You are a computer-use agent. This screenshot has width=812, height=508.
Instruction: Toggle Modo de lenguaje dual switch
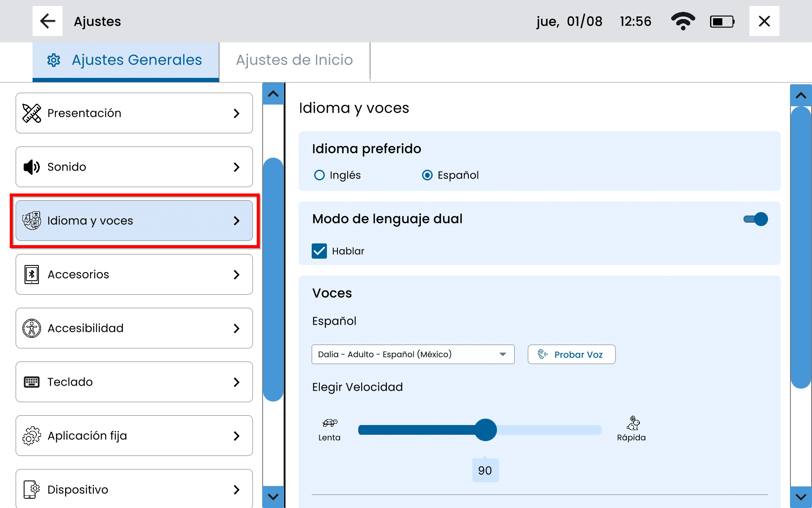click(756, 219)
